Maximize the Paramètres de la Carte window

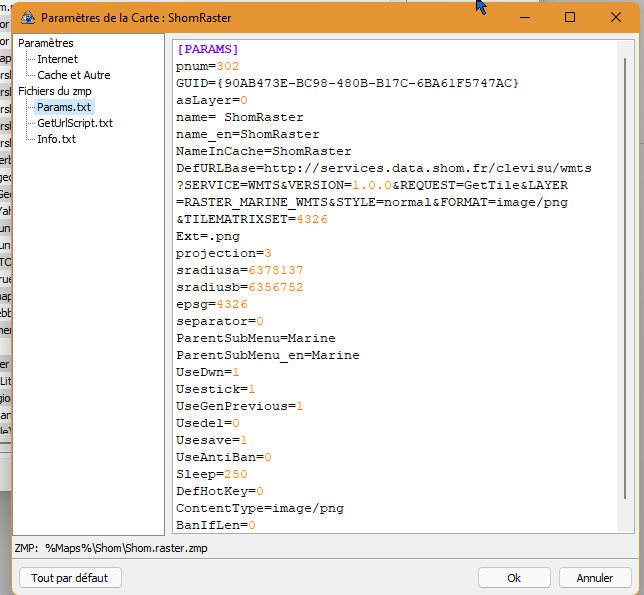570,18
